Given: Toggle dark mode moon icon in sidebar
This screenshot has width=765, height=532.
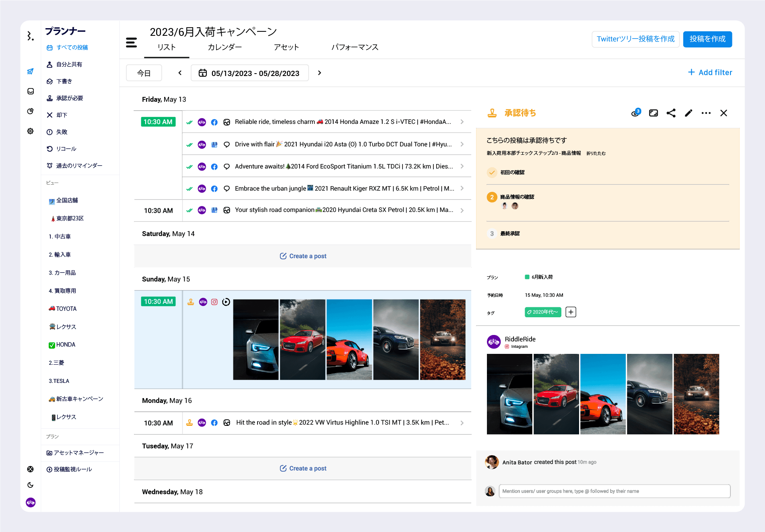Looking at the screenshot, I should coord(31,485).
